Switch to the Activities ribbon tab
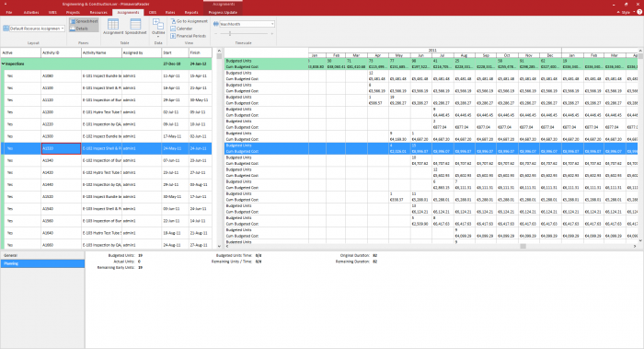Viewport: 644px width, 349px height. tap(31, 12)
